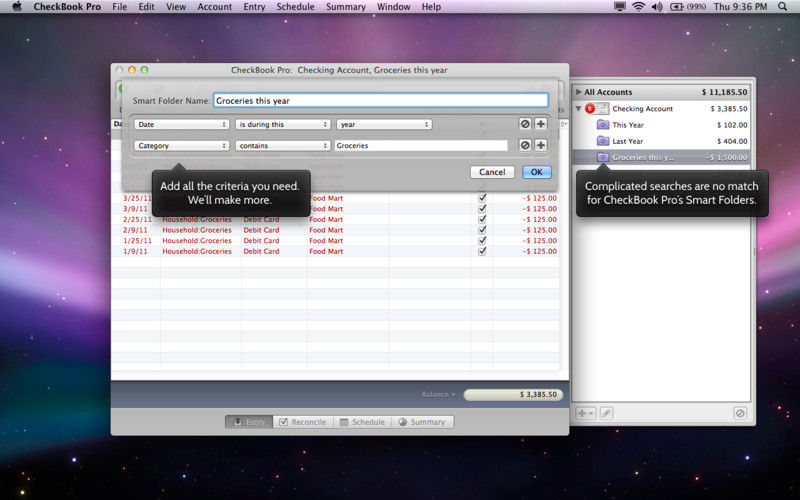Image resolution: width=800 pixels, height=500 pixels.
Task: Open the Account menu
Action: 215,7
